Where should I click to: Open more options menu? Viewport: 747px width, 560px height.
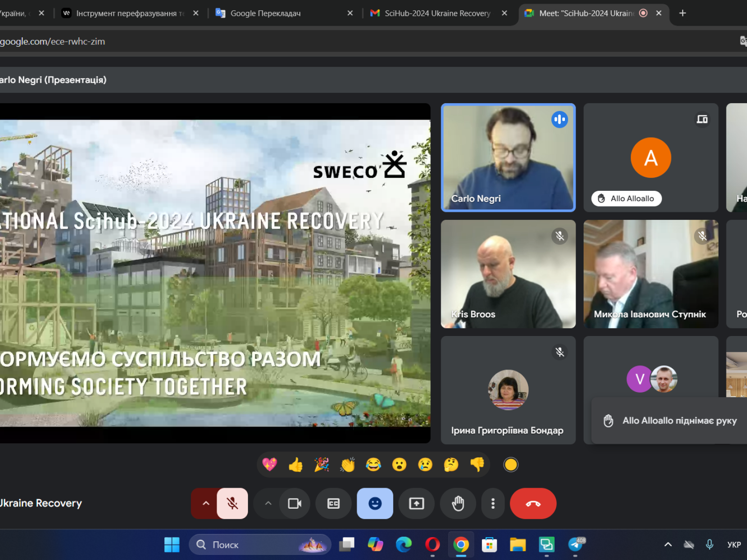493,504
